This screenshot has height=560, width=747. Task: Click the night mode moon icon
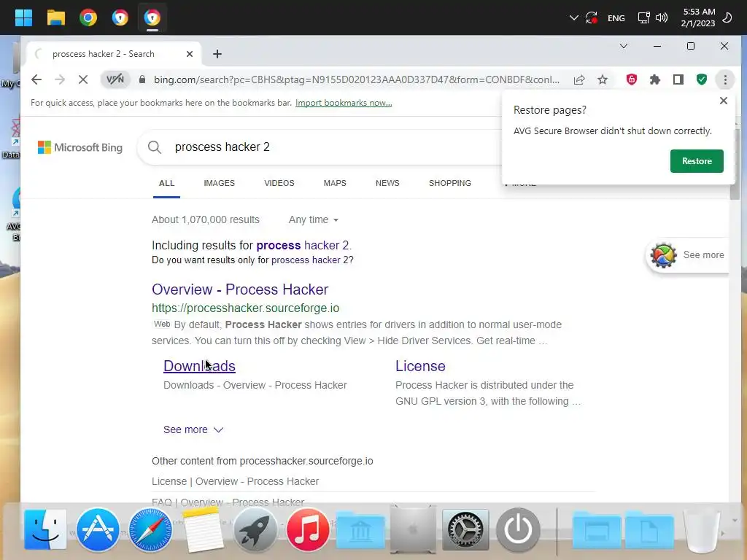[727, 18]
